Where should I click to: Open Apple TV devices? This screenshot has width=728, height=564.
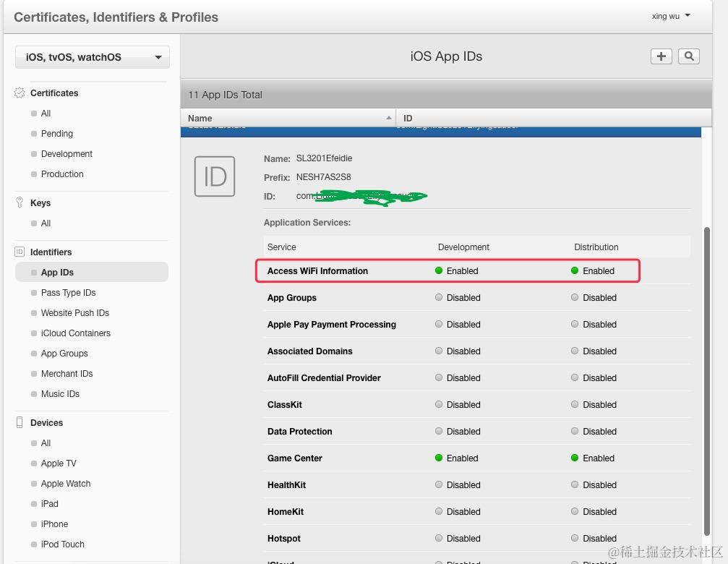(x=59, y=463)
